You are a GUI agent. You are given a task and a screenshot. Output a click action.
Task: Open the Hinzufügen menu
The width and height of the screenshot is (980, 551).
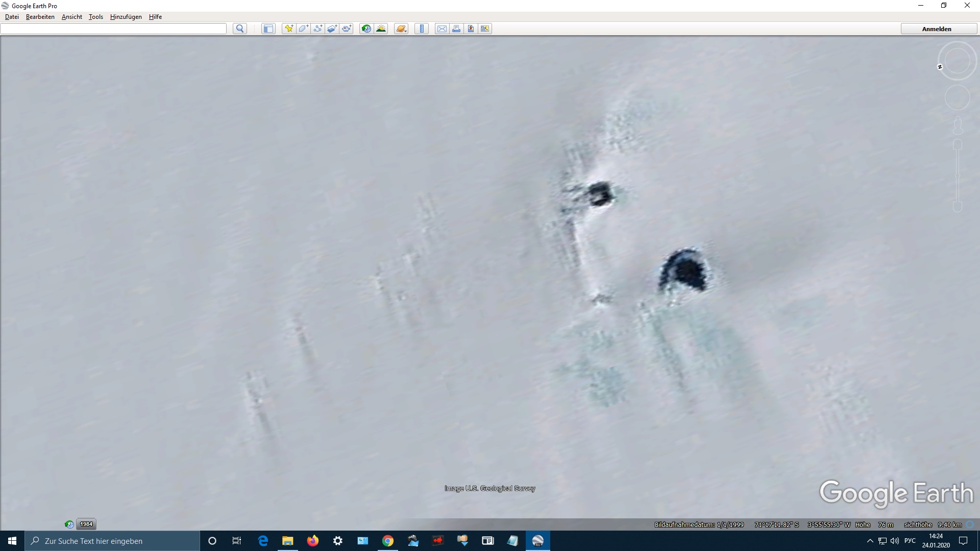(x=126, y=17)
